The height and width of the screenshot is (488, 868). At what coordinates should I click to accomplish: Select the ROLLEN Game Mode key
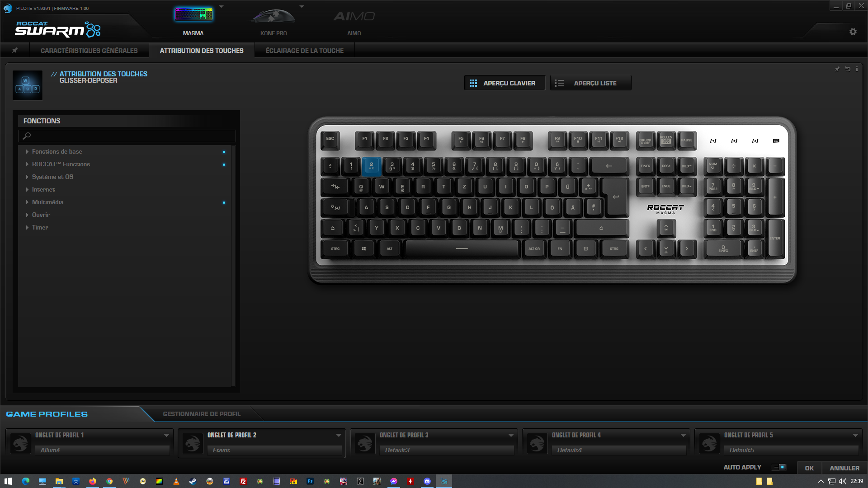666,140
